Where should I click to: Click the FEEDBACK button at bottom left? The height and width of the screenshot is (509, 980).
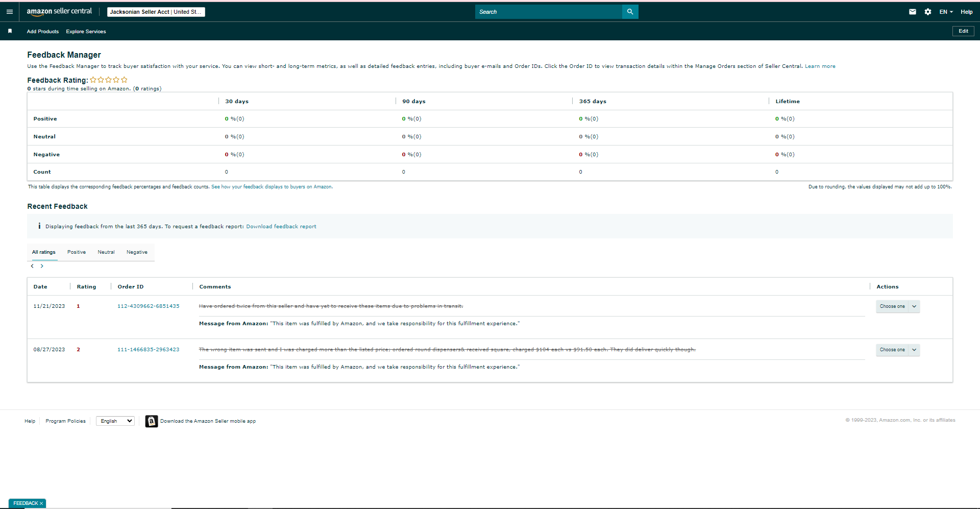26,503
